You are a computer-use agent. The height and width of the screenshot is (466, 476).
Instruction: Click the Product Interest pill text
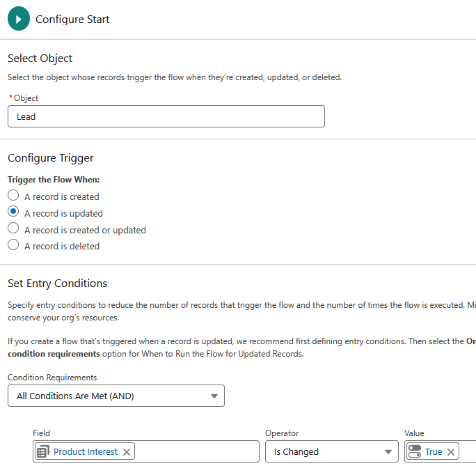(86, 452)
